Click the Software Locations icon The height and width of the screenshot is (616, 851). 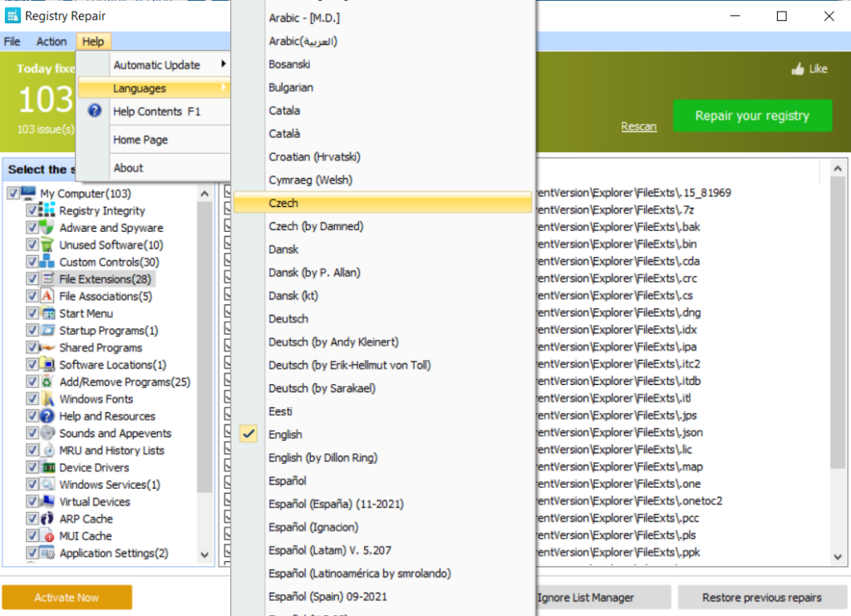(47, 364)
